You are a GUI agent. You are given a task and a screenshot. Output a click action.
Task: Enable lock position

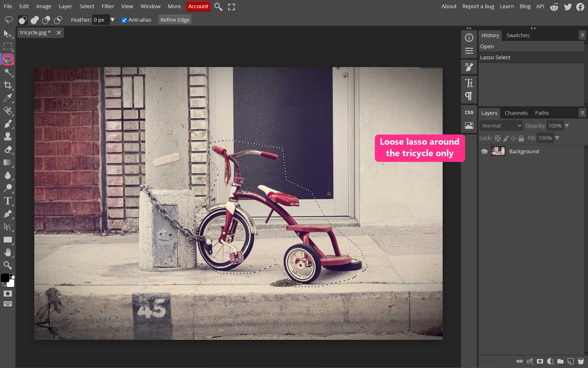tap(513, 138)
